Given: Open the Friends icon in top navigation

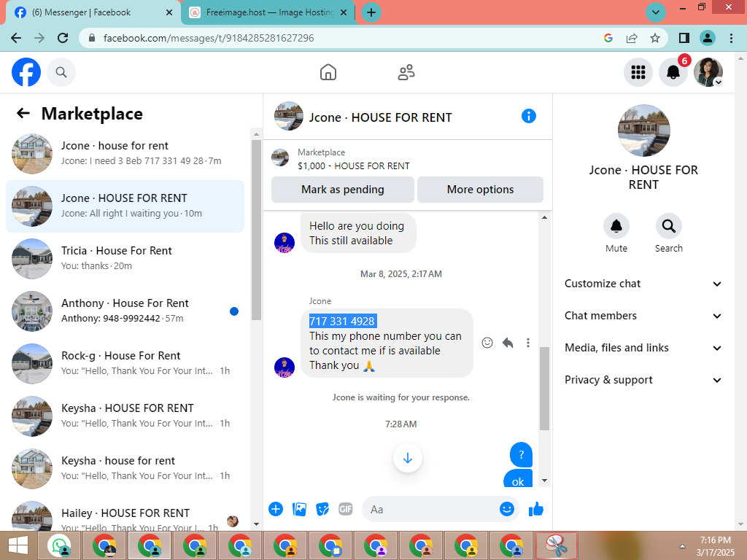Looking at the screenshot, I should pos(406,72).
